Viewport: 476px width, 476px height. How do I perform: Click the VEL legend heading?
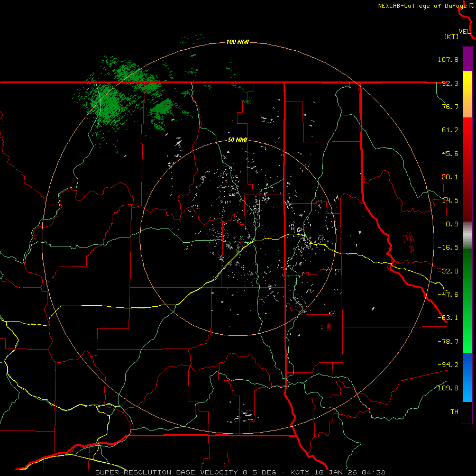point(464,32)
